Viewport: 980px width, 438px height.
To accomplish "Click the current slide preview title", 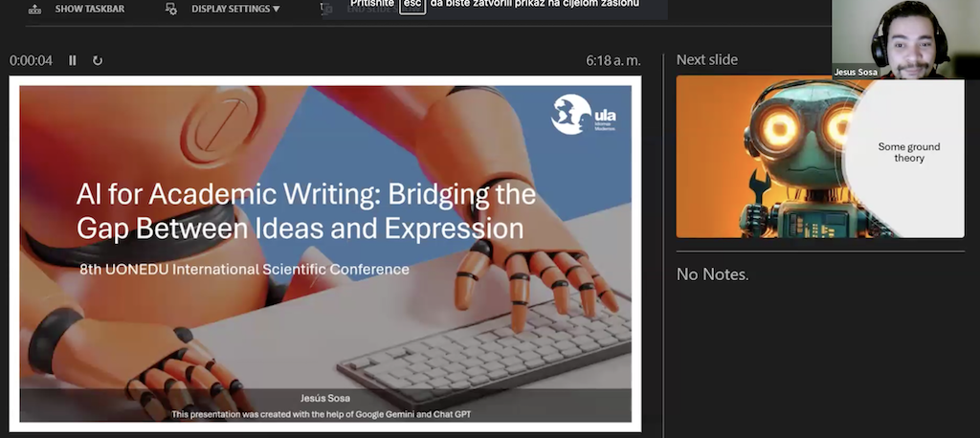I will (x=305, y=211).
